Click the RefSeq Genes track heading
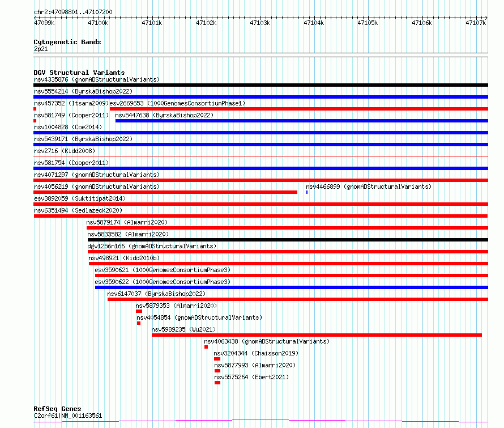This screenshot has width=504, height=428. [x=57, y=409]
